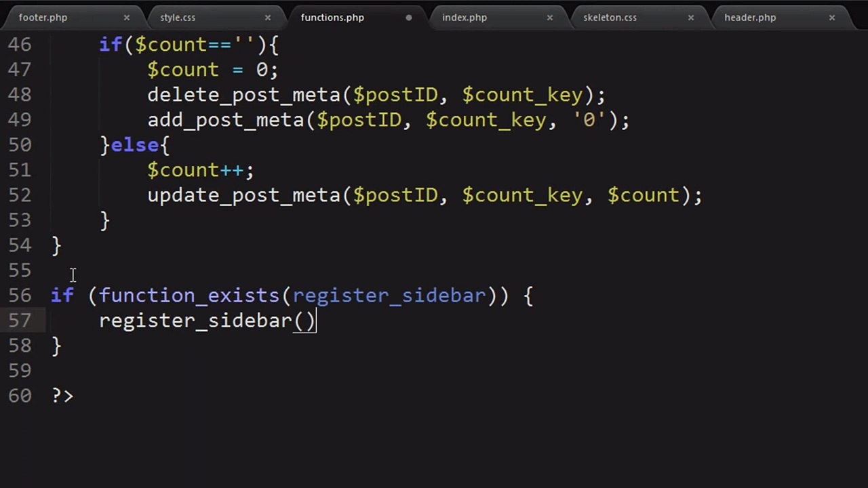Click line number 51 in gutter
This screenshot has width=868, height=488.
20,170
